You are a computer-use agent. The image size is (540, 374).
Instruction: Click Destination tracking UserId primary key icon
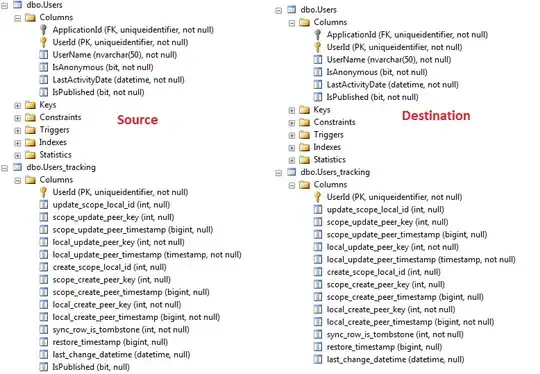click(318, 197)
